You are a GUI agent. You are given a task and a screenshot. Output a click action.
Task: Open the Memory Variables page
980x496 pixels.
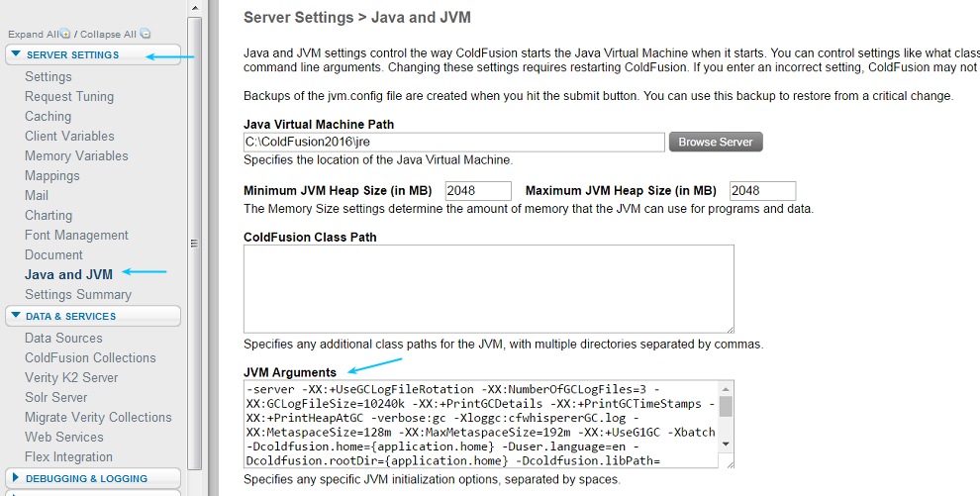pyautogui.click(x=76, y=156)
